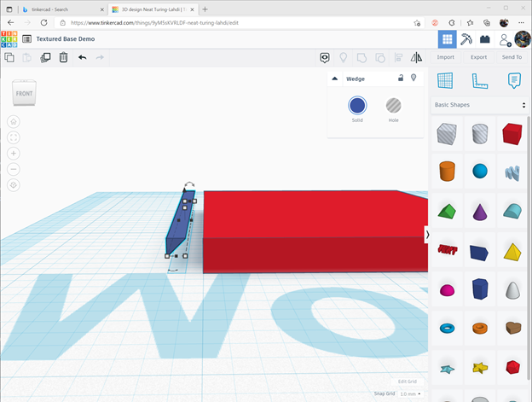
Task: Undo the last action
Action: tap(82, 57)
